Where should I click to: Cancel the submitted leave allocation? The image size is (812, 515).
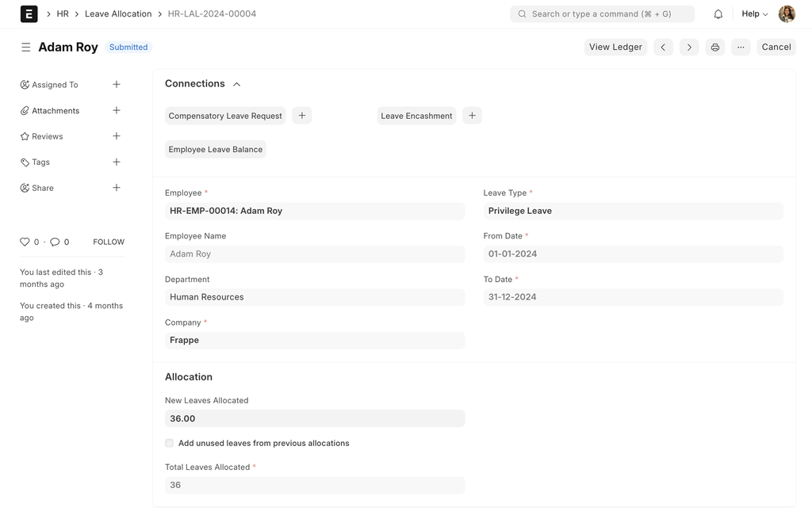pyautogui.click(x=776, y=48)
